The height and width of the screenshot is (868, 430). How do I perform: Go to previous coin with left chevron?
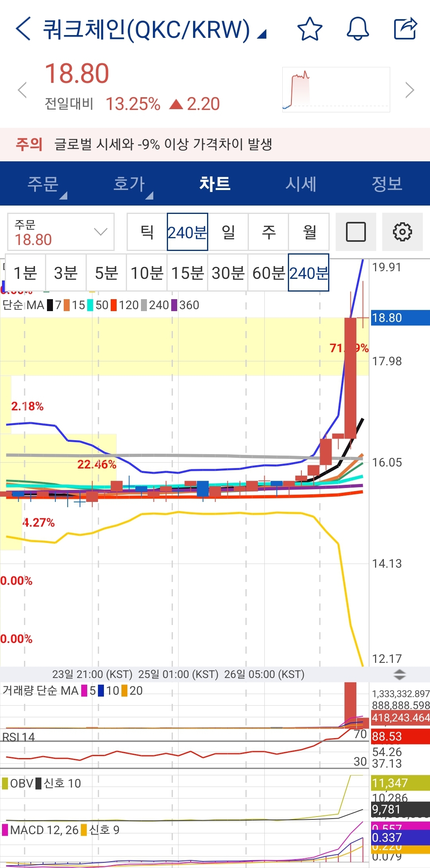(22, 90)
